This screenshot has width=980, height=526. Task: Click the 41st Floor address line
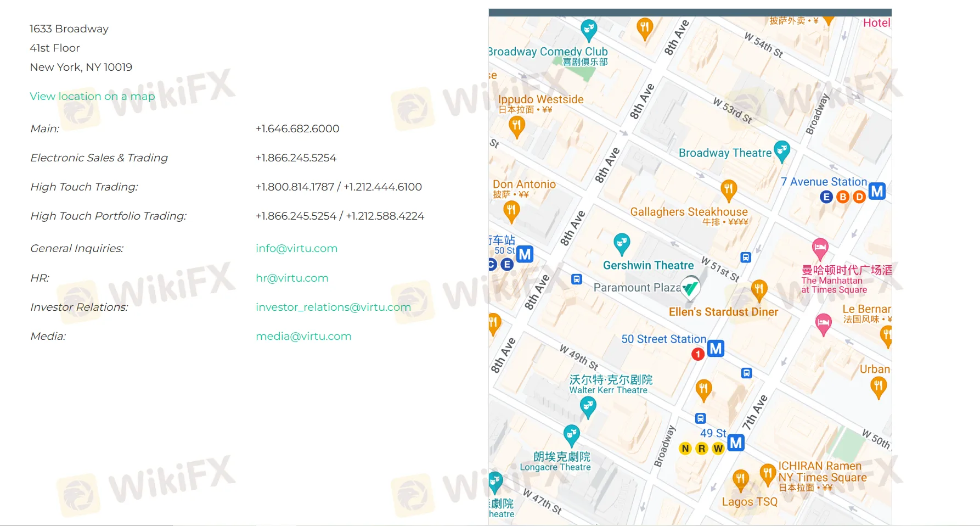click(x=55, y=48)
